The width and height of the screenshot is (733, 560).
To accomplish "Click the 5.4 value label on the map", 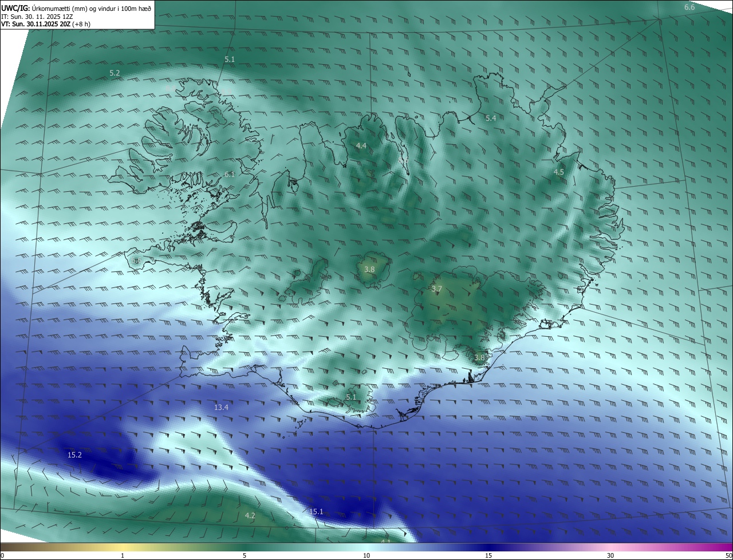I will (x=491, y=118).
